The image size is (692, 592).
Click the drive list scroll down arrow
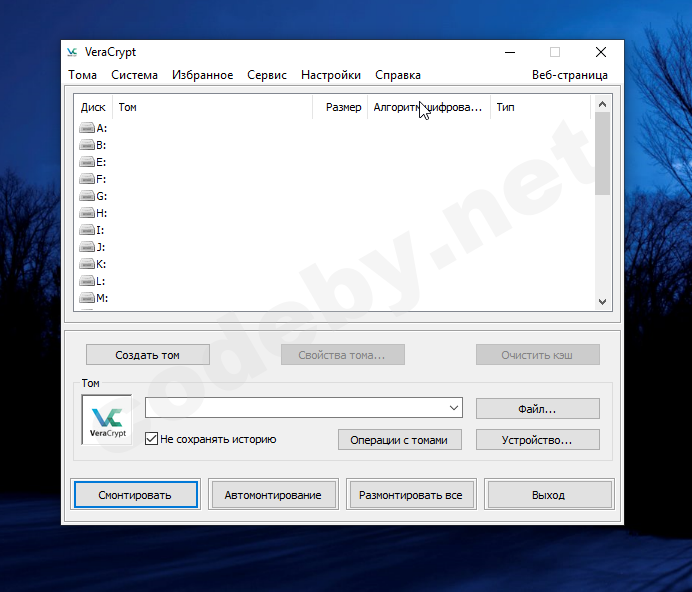pos(602,302)
